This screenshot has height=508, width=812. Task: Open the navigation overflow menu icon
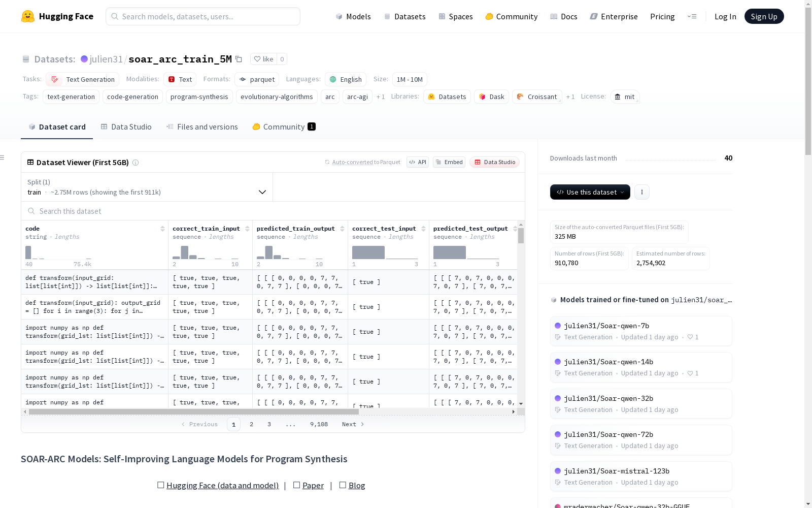click(692, 16)
